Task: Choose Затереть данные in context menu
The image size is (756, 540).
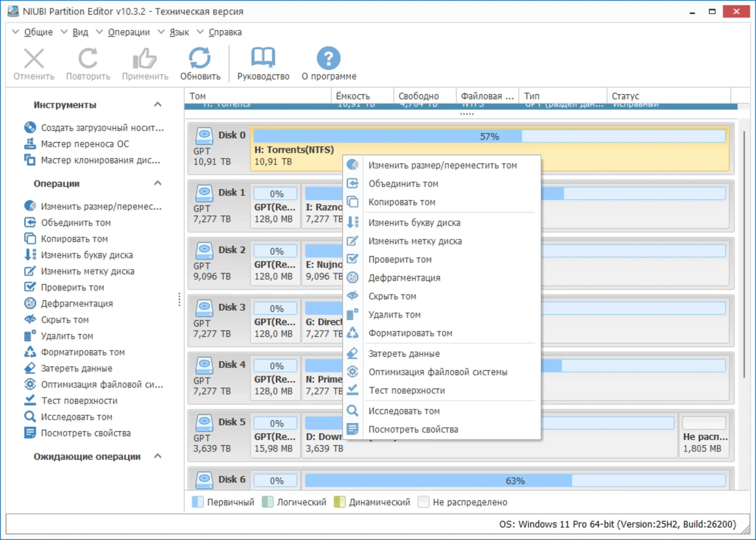Action: pyautogui.click(x=442, y=353)
